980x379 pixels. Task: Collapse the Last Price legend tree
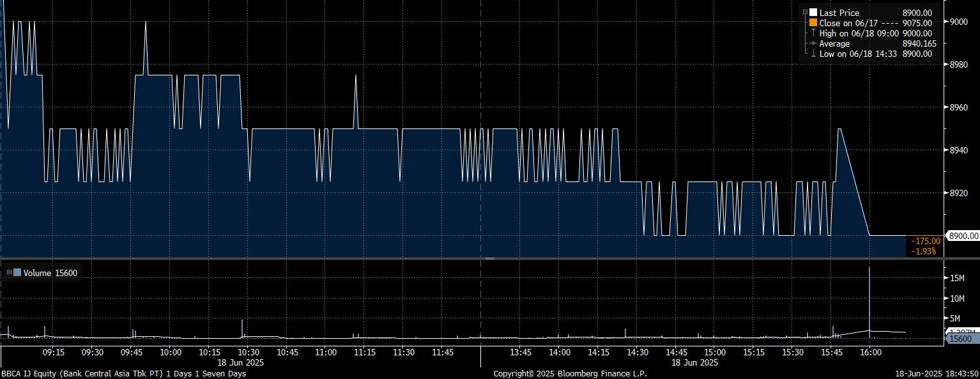(x=805, y=13)
